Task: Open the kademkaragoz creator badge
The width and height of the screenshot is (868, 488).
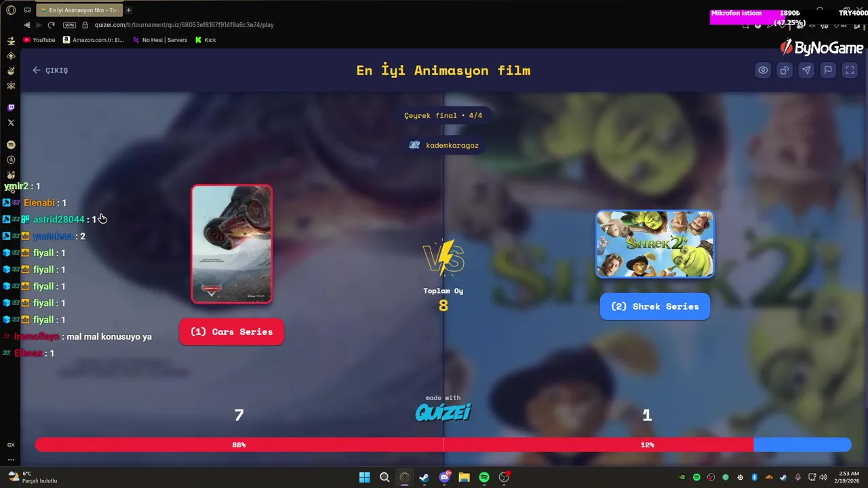Action: 443,145
